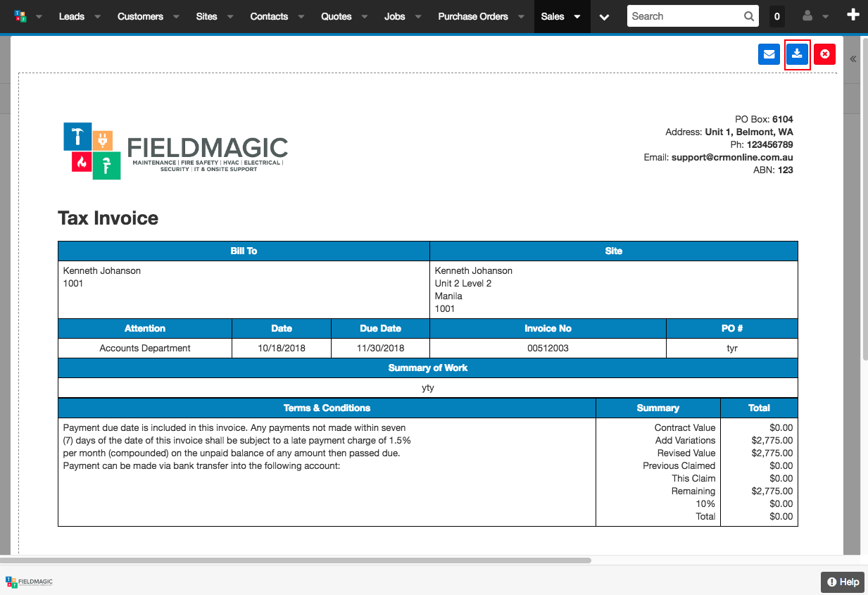The height and width of the screenshot is (595, 868).
Task: Click the Bill To column header
Action: (244, 251)
